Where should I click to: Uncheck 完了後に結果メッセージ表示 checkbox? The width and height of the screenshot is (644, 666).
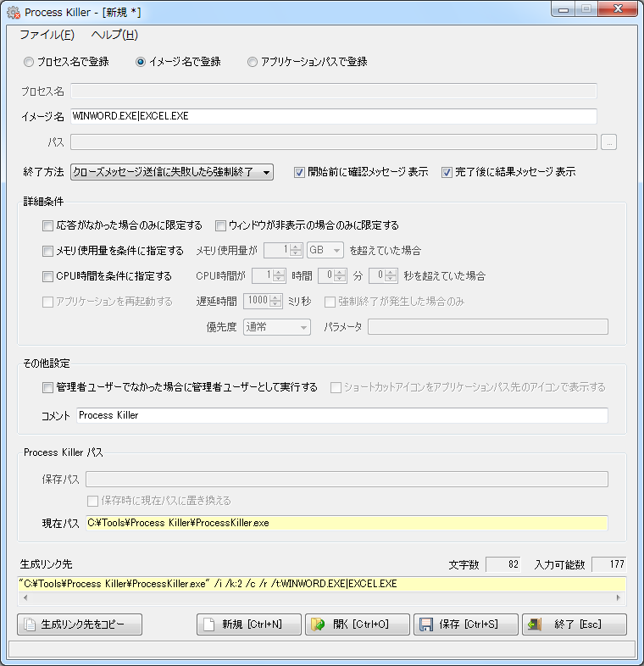click(447, 172)
